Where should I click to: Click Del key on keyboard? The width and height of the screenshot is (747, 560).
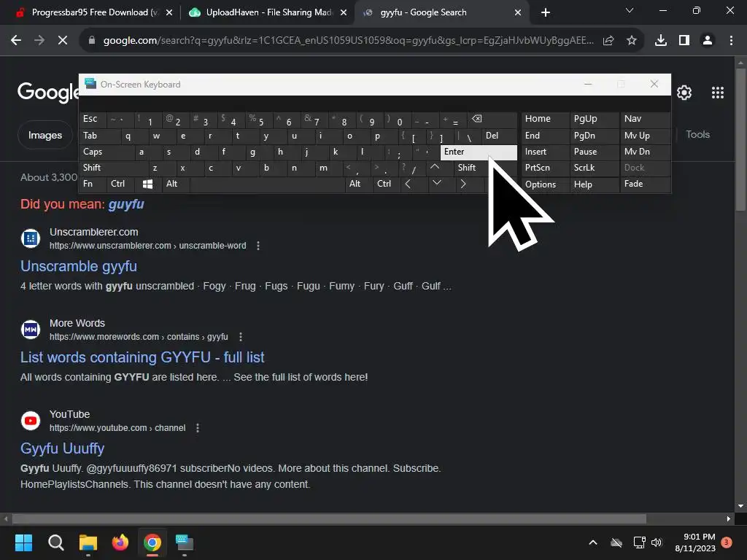(x=499, y=136)
